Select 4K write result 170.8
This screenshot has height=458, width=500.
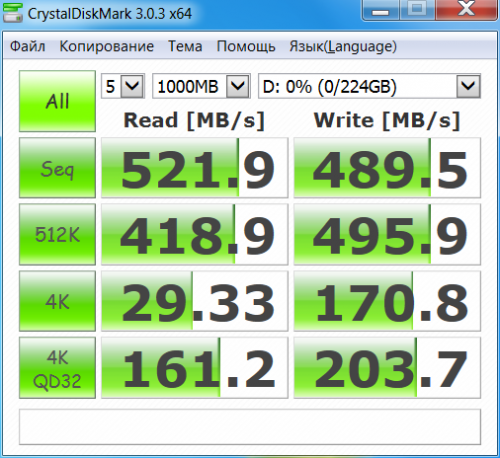tap(387, 301)
